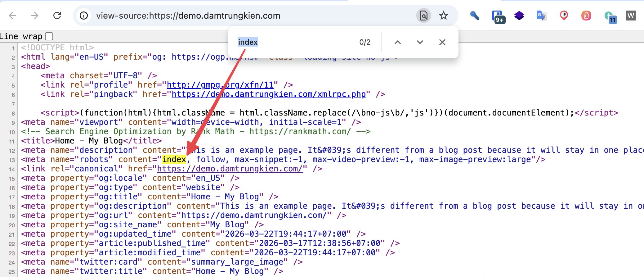644x277 pixels.
Task: Jump to previous find match
Action: pyautogui.click(x=397, y=42)
